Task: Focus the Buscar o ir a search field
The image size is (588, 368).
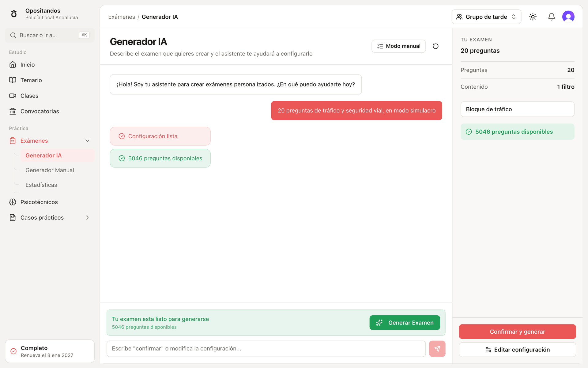Action: click(x=50, y=35)
